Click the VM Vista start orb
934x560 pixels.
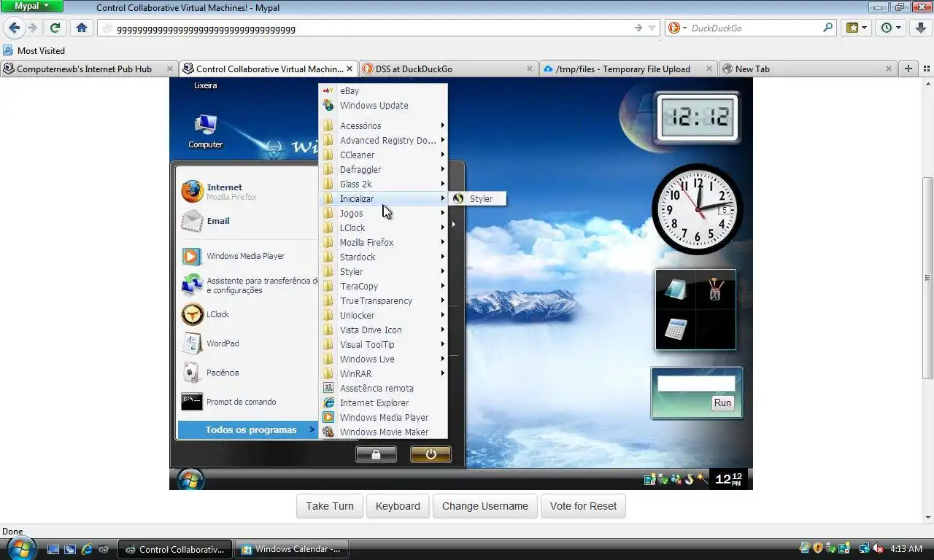click(x=190, y=479)
